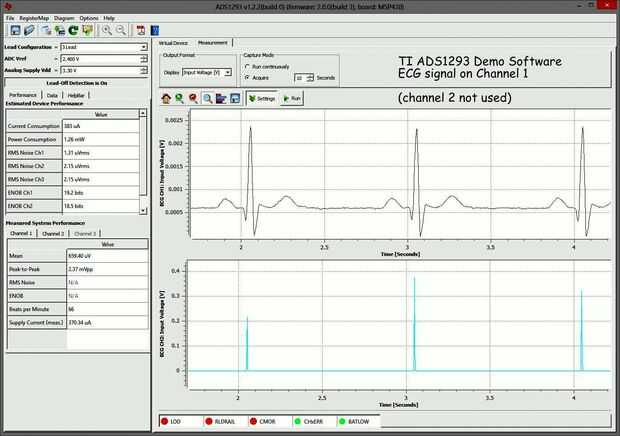Click the Settings button above the graph
This screenshot has height=436, width=620.
pos(262,98)
